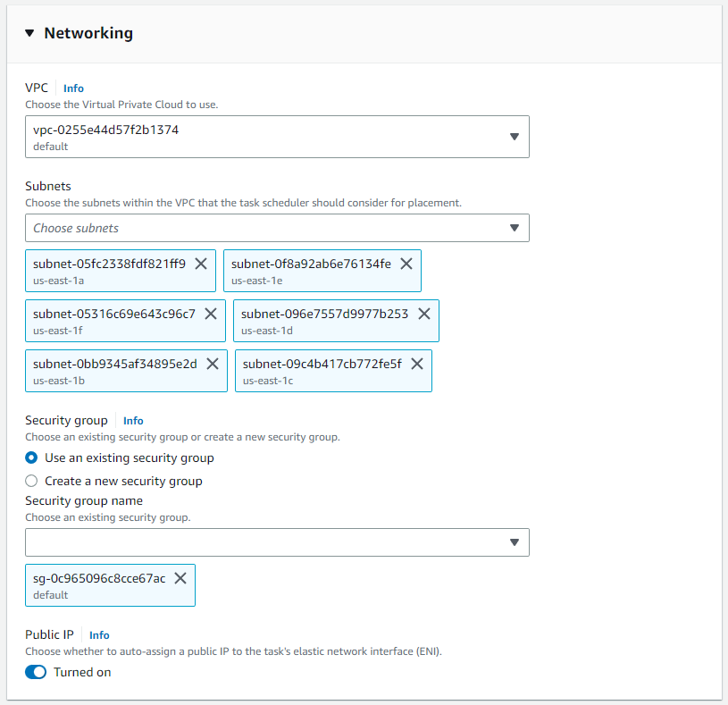Remove subnet-09c4b417cb772fe5f in us-east-1c
The image size is (728, 705).
tap(417, 364)
